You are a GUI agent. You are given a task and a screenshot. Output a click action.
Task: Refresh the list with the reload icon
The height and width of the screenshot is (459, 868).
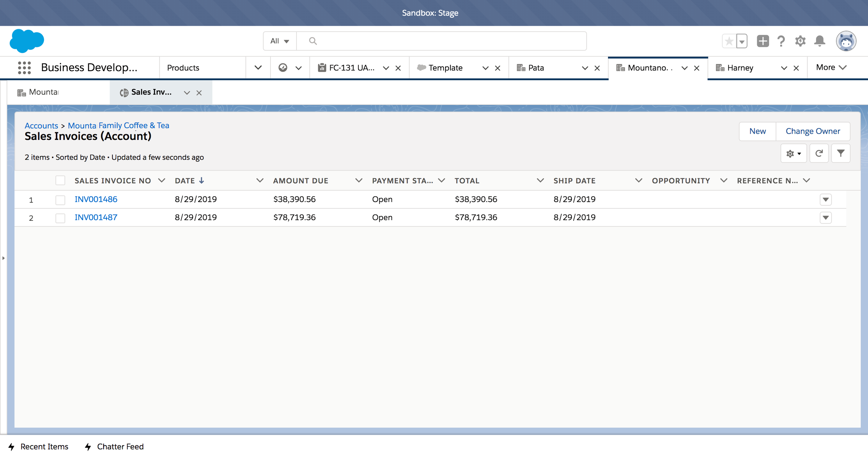tap(819, 153)
